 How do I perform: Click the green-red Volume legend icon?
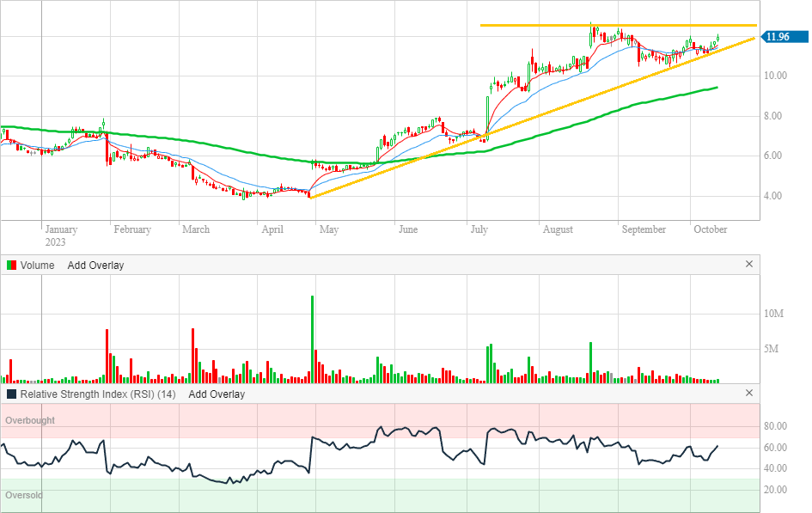(11, 266)
